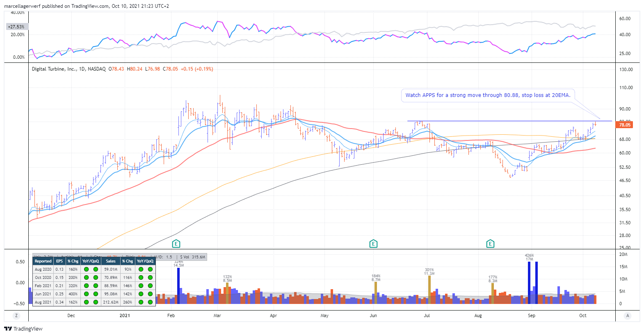Click the 78.05 current price label

624,125
